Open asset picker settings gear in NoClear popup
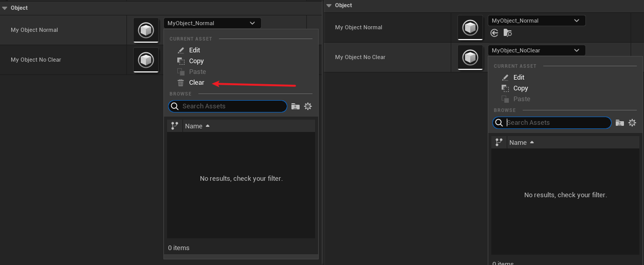Screen dimensions: 644x265 point(632,123)
